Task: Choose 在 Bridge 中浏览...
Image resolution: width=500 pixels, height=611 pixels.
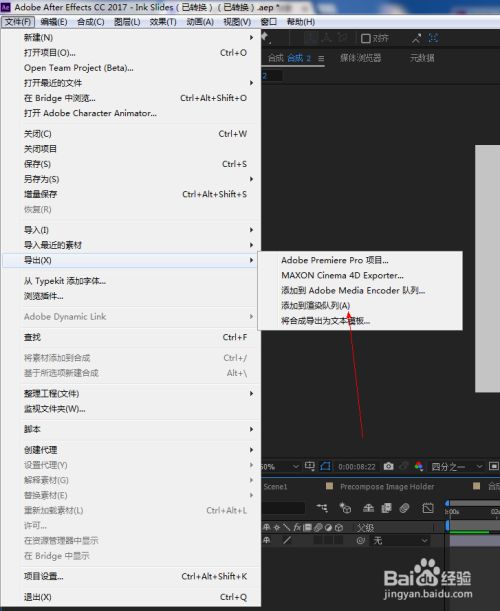Action: (x=131, y=98)
